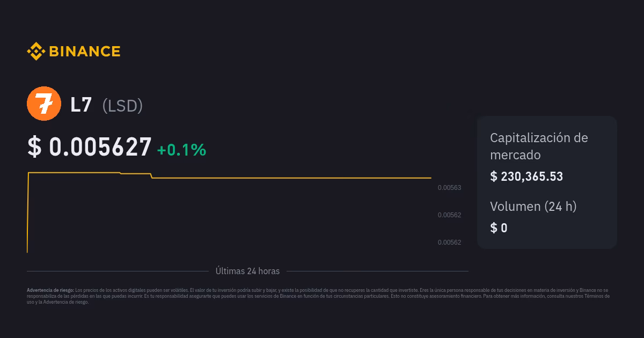
Task: Click the lowest 0.00562 axis label
Action: click(449, 243)
